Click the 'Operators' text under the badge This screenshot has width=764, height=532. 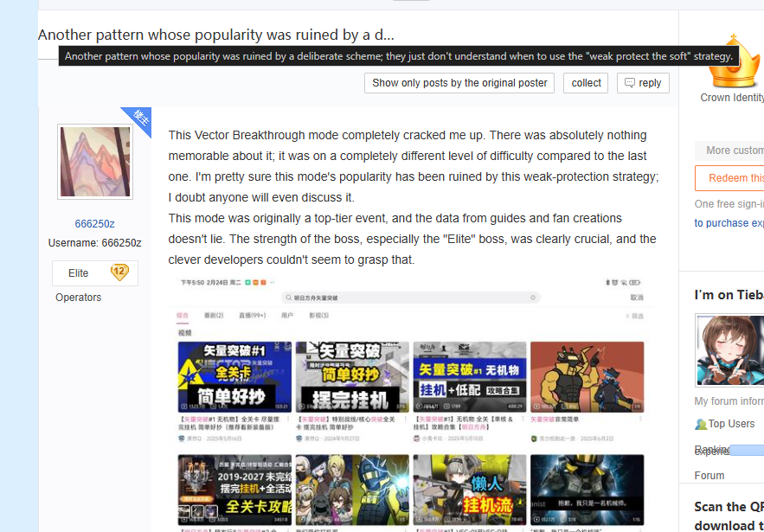[x=79, y=298]
